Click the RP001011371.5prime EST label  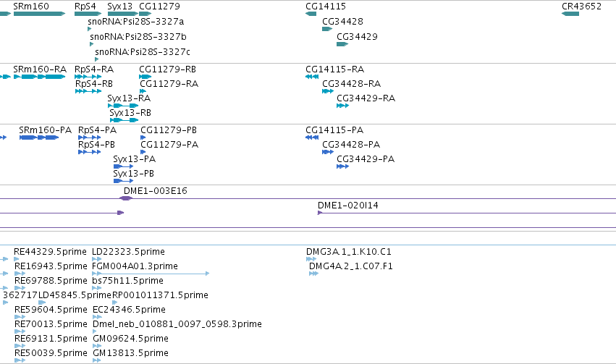(x=160, y=295)
